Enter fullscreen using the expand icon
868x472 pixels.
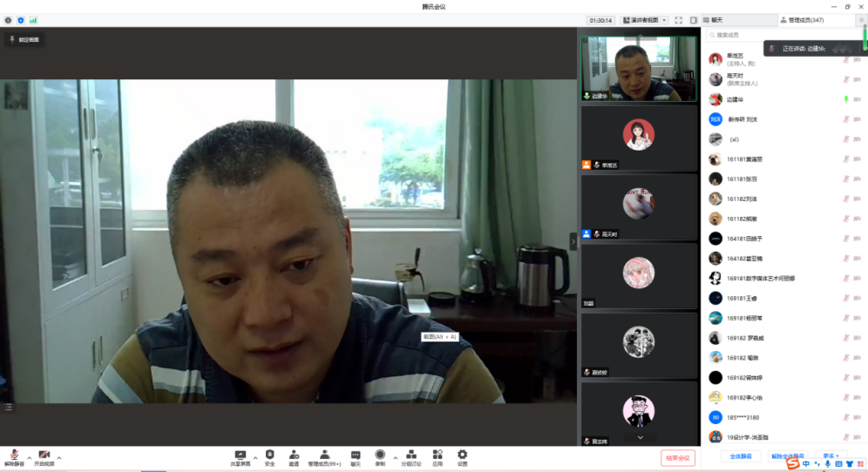pos(679,20)
